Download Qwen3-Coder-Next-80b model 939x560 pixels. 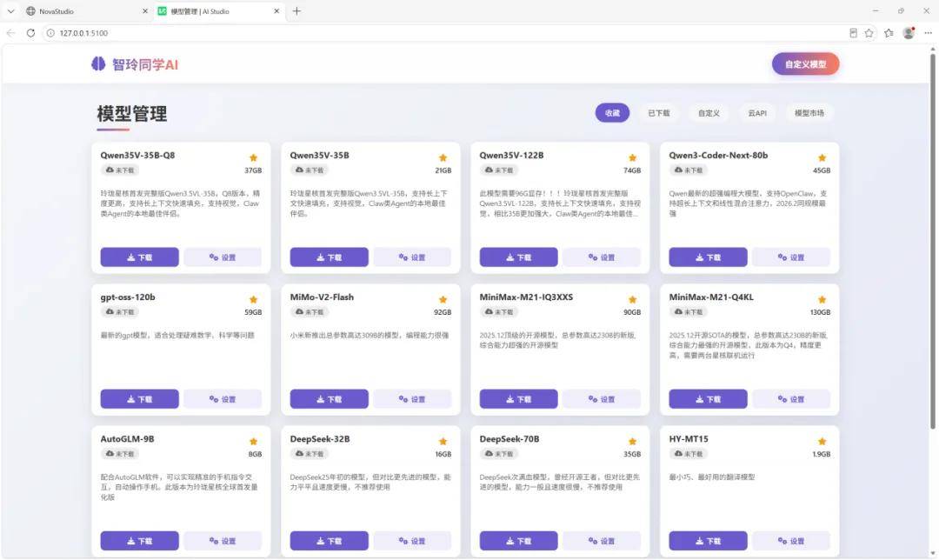[x=708, y=257]
